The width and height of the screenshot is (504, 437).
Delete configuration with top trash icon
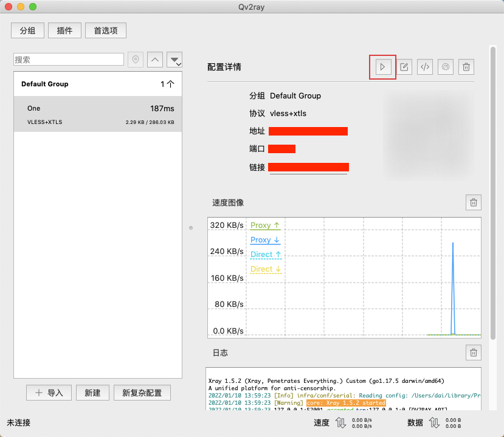[466, 67]
